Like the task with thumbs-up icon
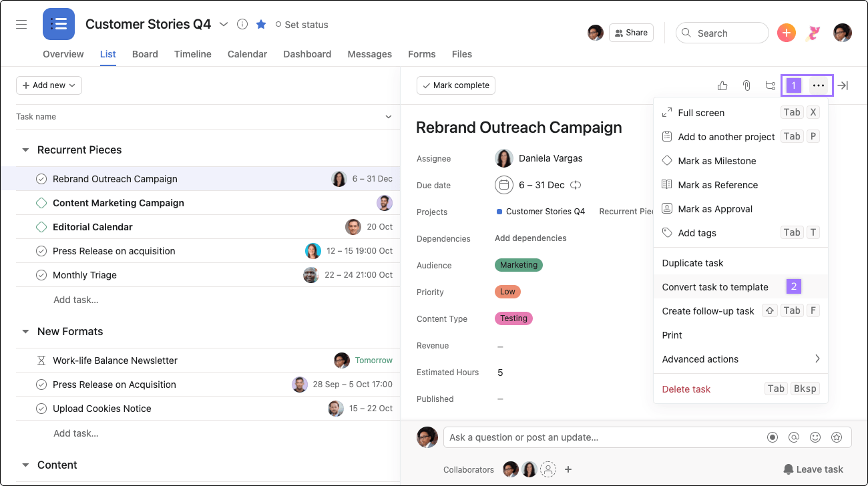Viewport: 868px width, 486px height. [x=722, y=85]
